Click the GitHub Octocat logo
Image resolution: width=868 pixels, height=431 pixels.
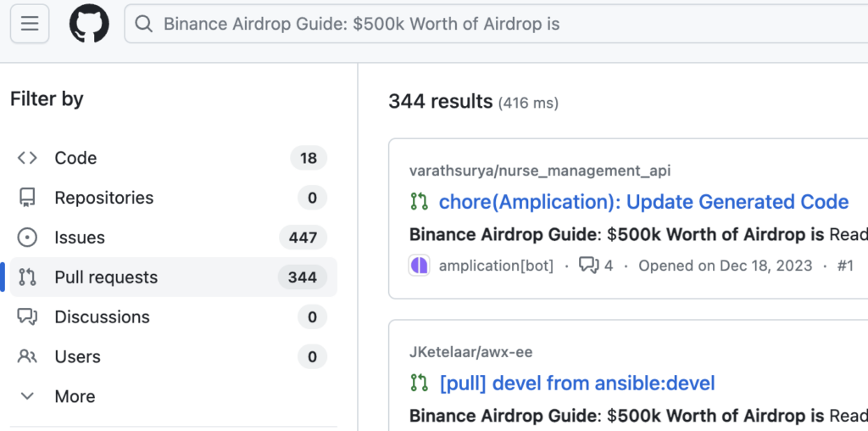tap(88, 24)
